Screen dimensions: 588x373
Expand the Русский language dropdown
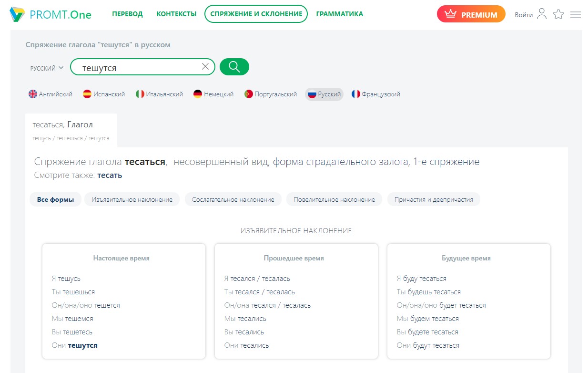point(47,68)
